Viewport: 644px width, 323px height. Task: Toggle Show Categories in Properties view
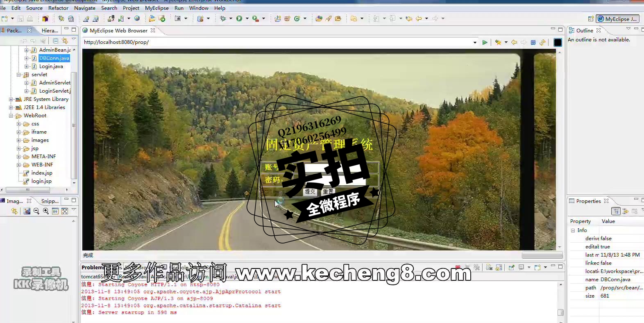coord(616,211)
